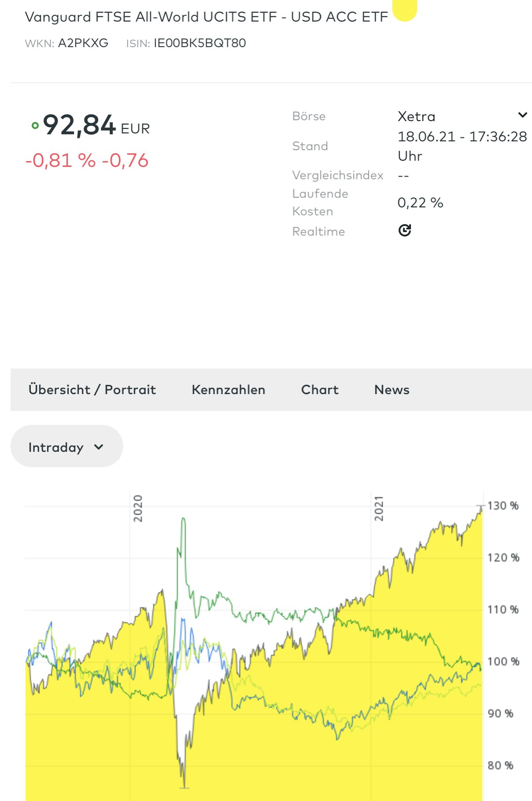Viewport: 532px width, 801px height.
Task: Click the 92,84 EUR price value
Action: 80,125
